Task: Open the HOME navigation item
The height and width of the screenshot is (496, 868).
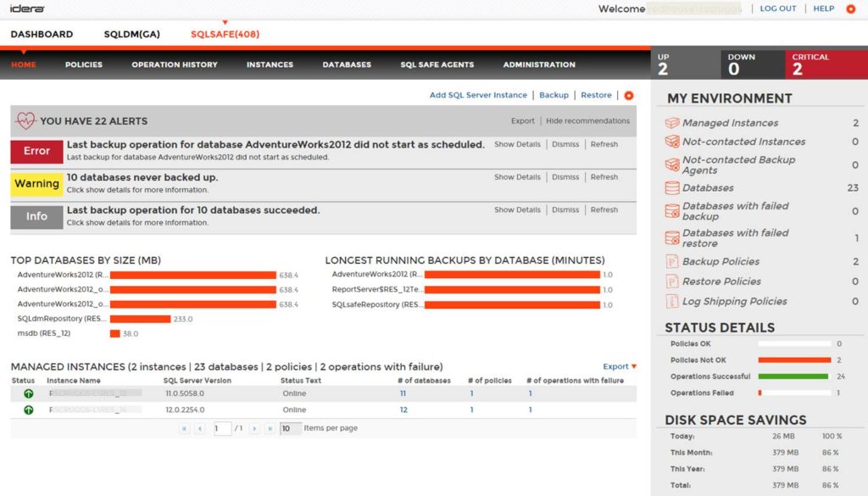Action: (23, 64)
